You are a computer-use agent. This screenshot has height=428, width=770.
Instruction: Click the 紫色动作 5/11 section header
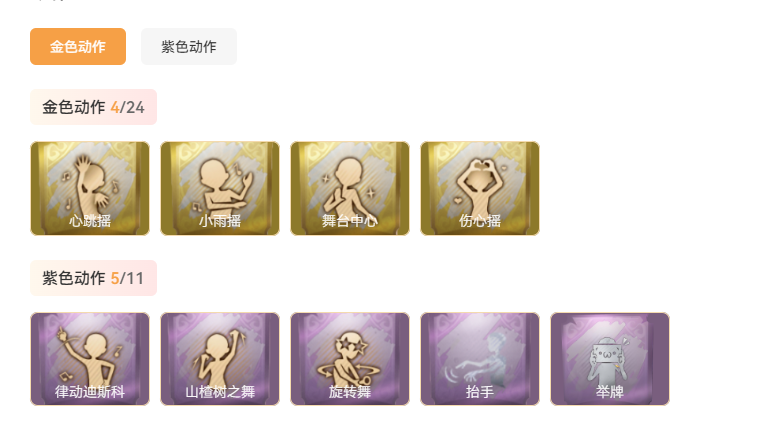pyautogui.click(x=93, y=278)
